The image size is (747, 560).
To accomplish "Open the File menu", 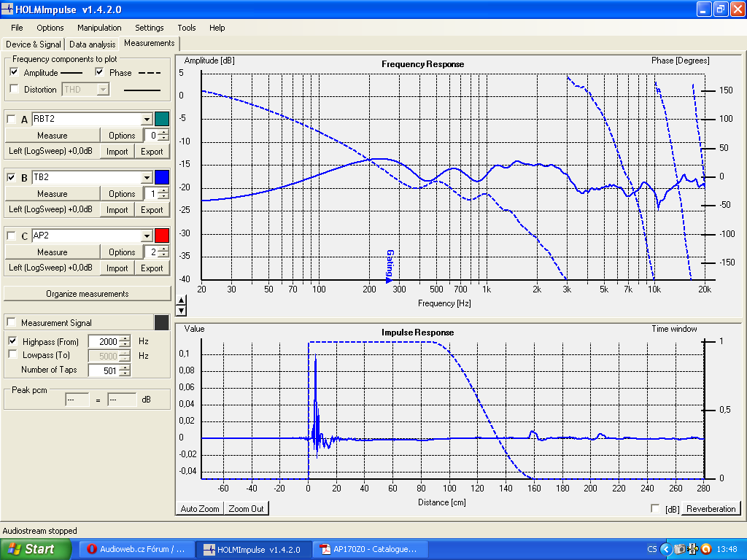I will 17,28.
